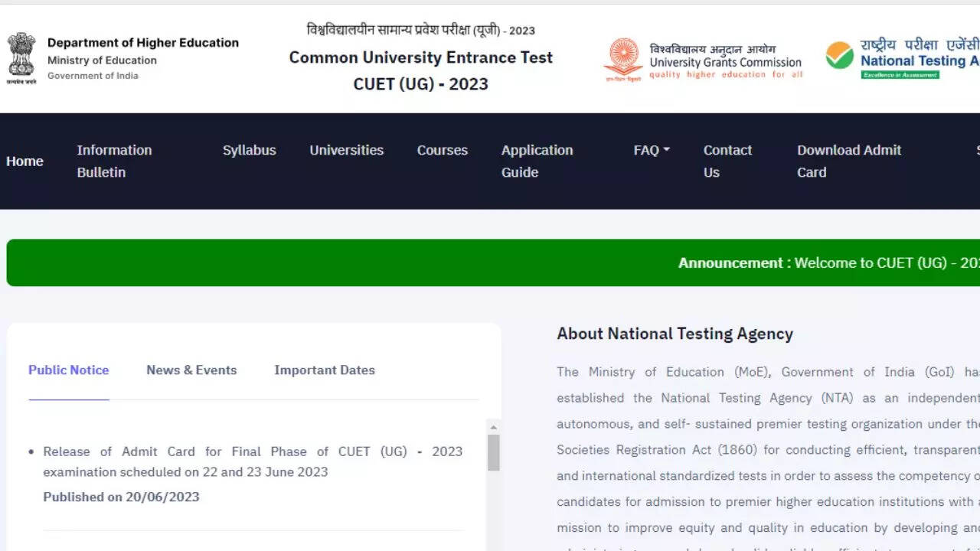Click the University Grants Commission logo
980x551 pixels.
[x=623, y=60]
